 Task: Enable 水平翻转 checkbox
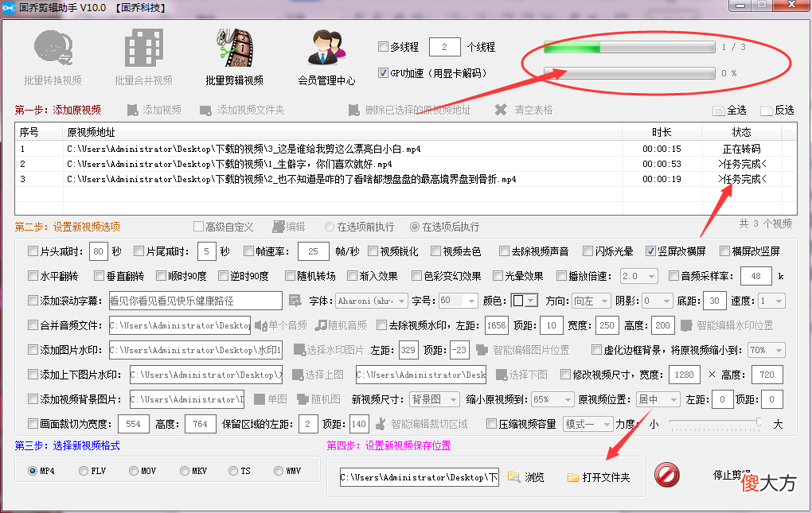33,276
